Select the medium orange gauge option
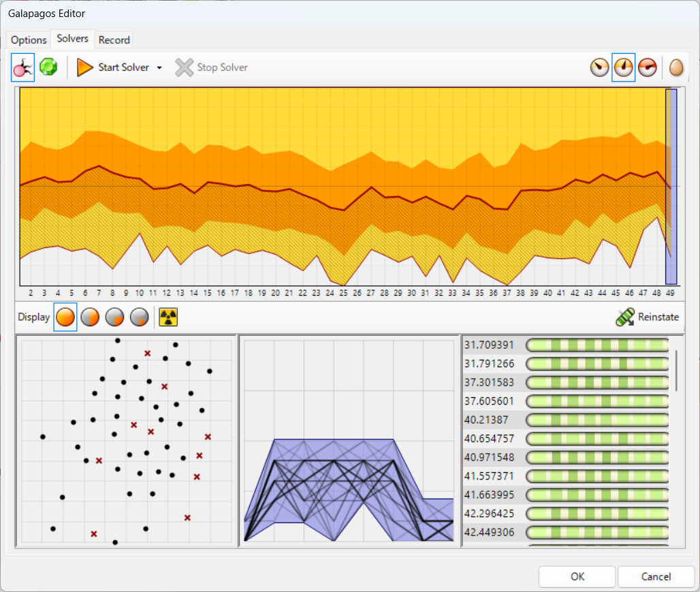700x592 pixels. [624, 67]
